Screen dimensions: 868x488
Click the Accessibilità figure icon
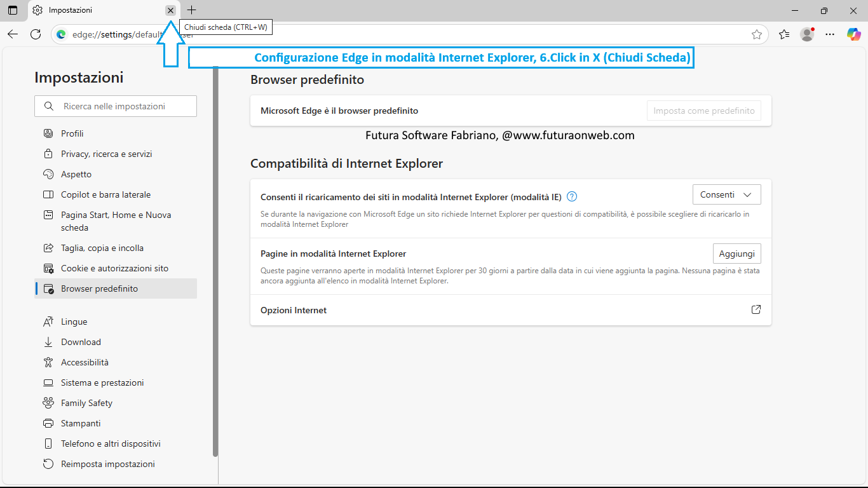(48, 362)
